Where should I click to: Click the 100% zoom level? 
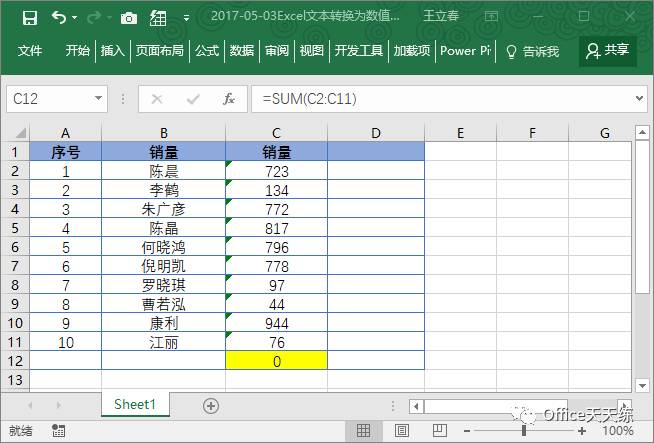[x=618, y=430]
